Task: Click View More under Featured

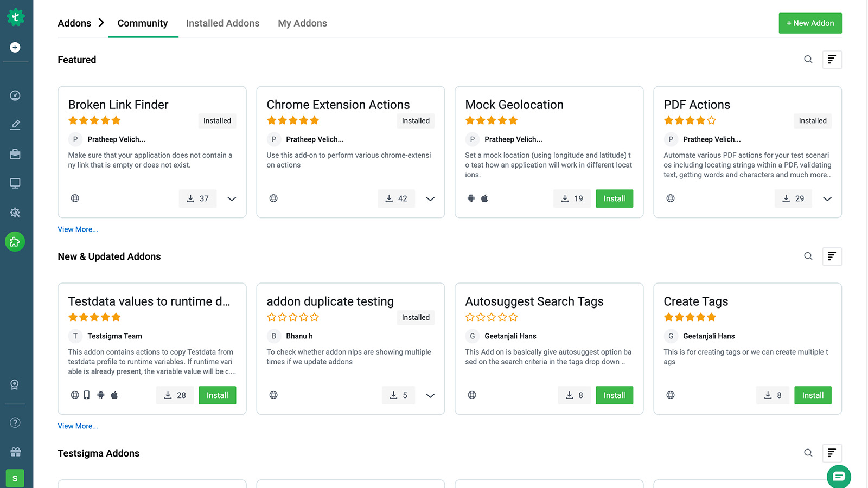Action: click(78, 229)
